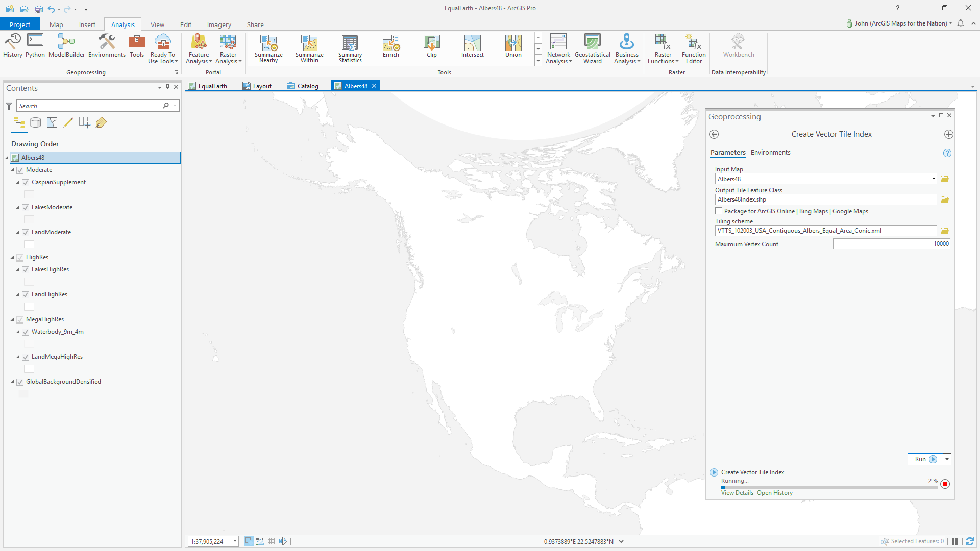Launch the Geostatistical Wizard

pyautogui.click(x=593, y=49)
